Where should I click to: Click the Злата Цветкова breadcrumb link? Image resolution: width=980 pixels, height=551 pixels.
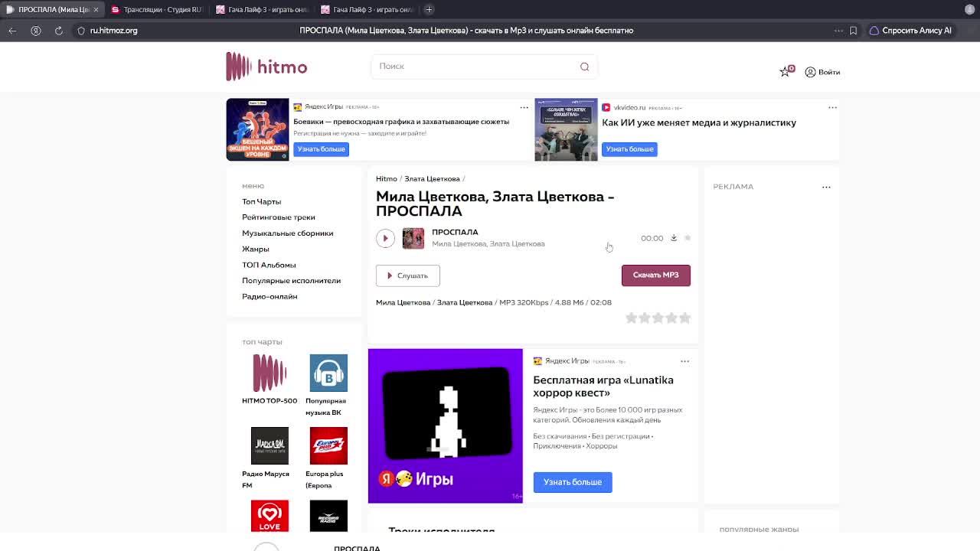(x=432, y=178)
